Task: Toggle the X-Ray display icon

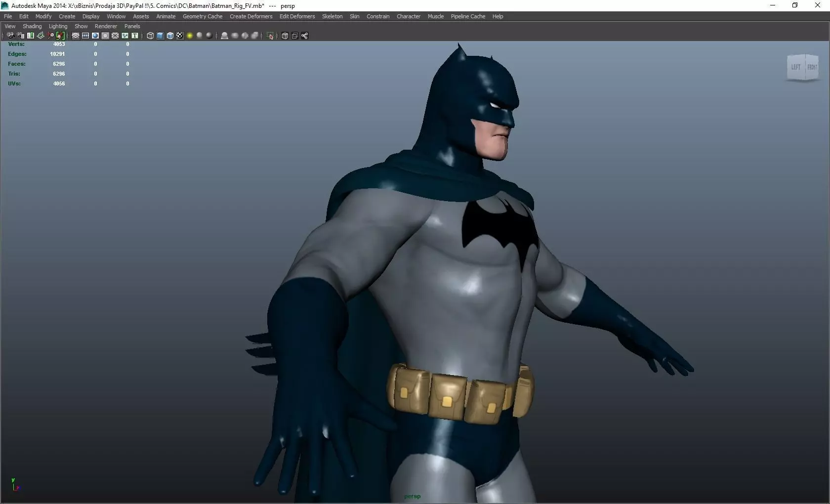Action: (285, 36)
